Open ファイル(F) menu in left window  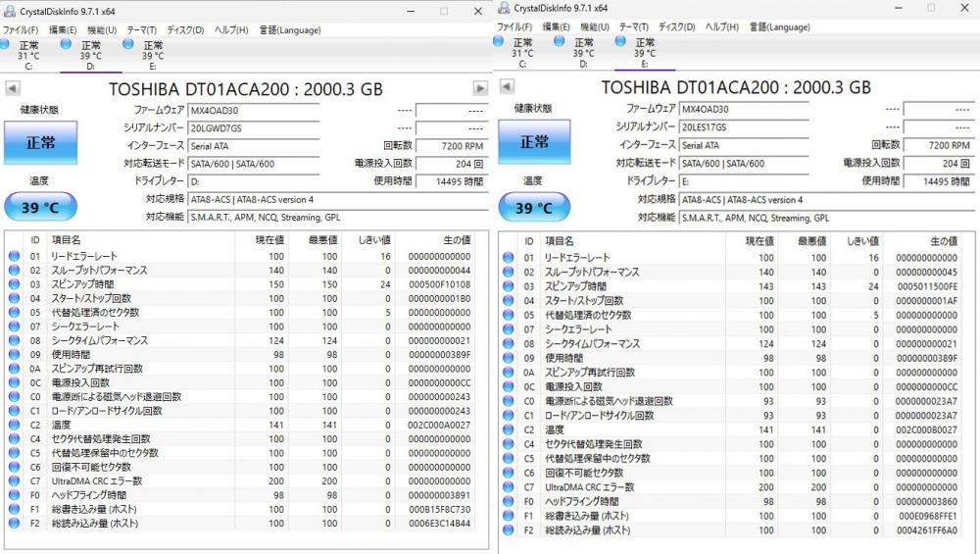[x=20, y=30]
